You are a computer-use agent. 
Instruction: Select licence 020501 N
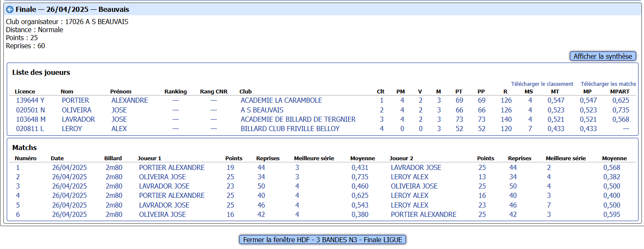tap(30, 110)
